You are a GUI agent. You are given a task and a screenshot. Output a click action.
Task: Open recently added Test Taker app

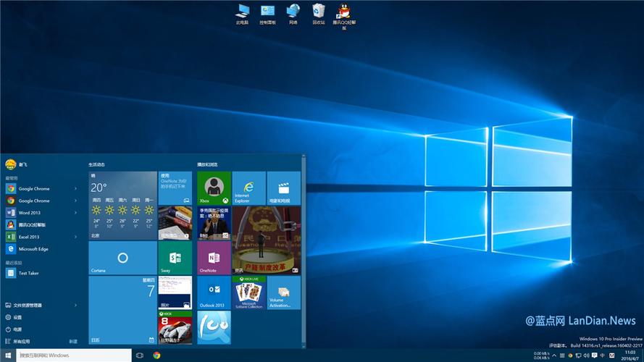[x=41, y=273]
